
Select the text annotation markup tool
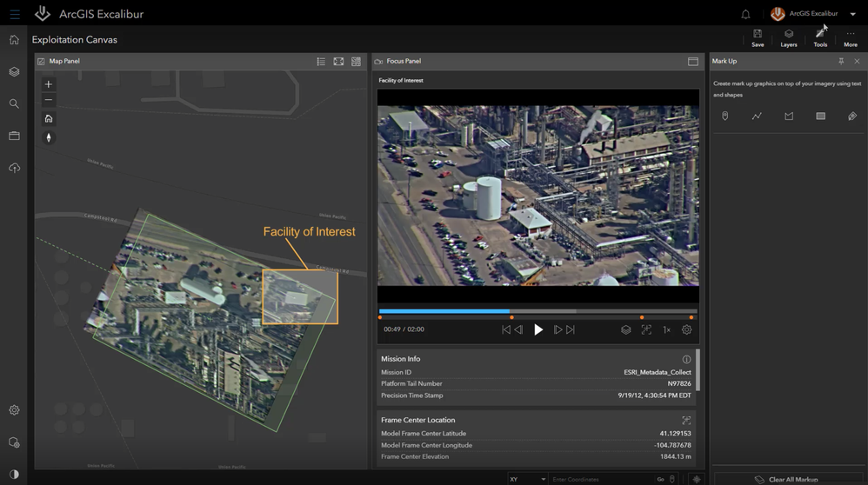[x=852, y=116]
